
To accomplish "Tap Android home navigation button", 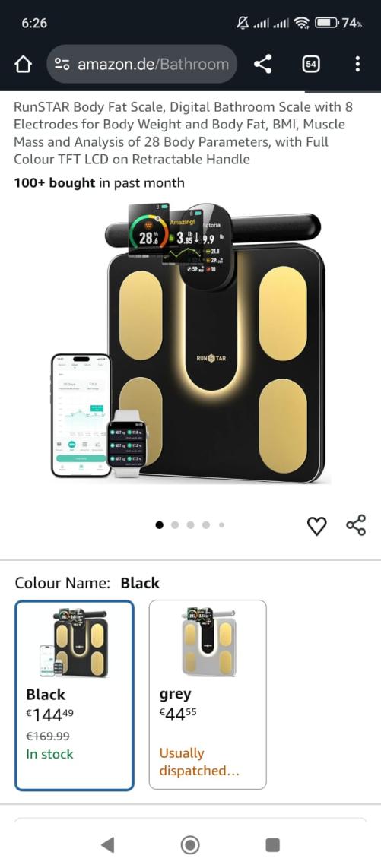I will tap(190, 844).
